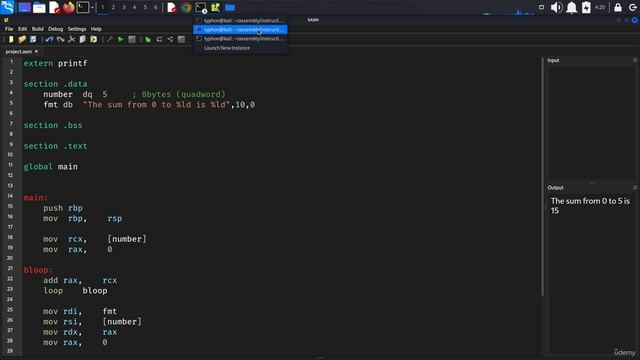Click the fmt db format string line
This screenshot has width=640, height=360.
(149, 104)
